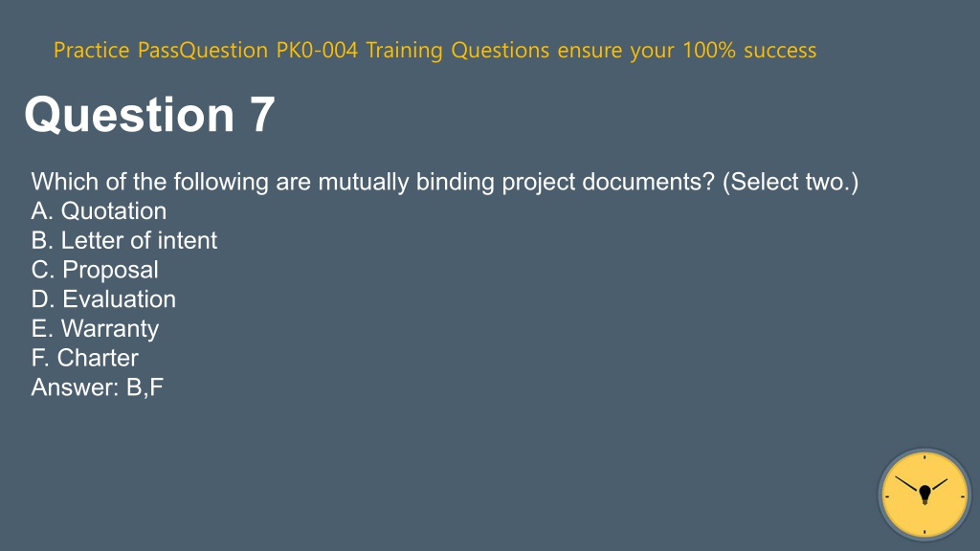Select option B. Letter of intent

pos(124,240)
